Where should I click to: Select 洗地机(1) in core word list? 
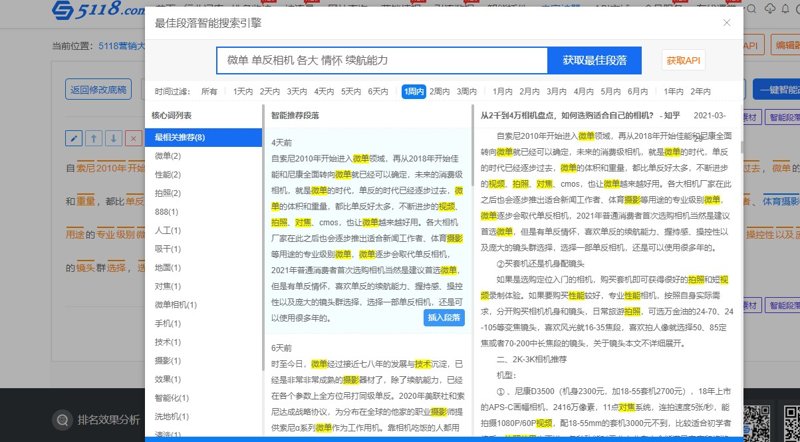(171, 416)
